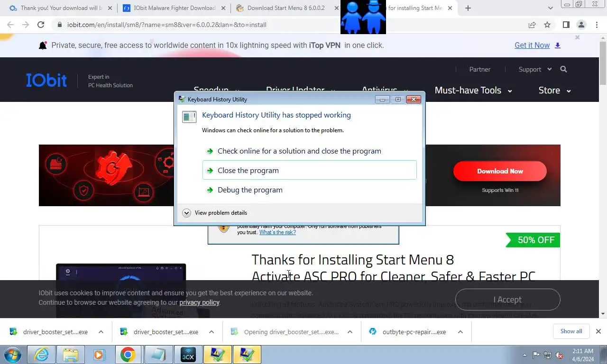This screenshot has width=607, height=364.
Task: Switch to Chrome in taskbar
Action: point(128,355)
